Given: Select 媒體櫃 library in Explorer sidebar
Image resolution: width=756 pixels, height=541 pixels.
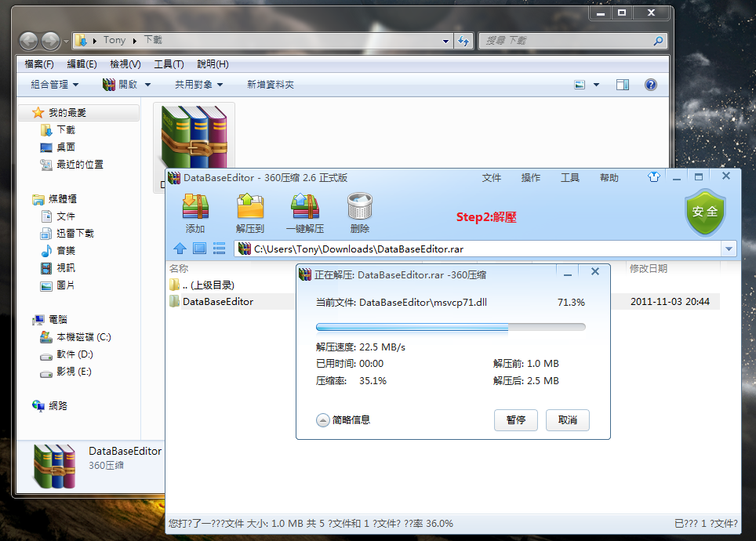Looking at the screenshot, I should (63, 198).
